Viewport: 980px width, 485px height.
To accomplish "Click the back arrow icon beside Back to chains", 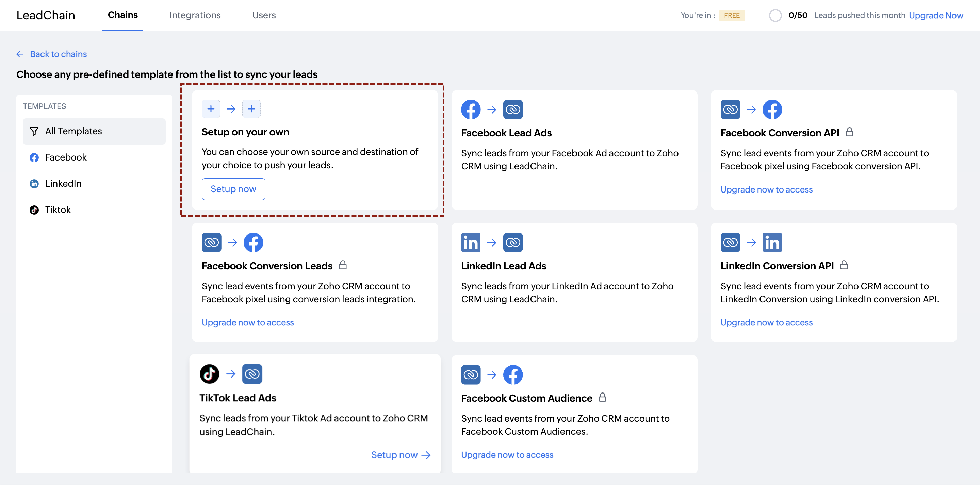I will tap(20, 54).
